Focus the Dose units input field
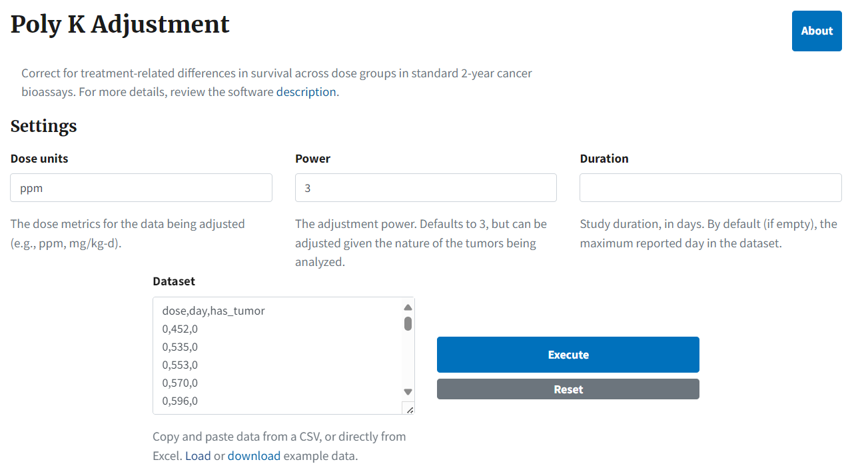The image size is (868, 470). pyautogui.click(x=141, y=188)
